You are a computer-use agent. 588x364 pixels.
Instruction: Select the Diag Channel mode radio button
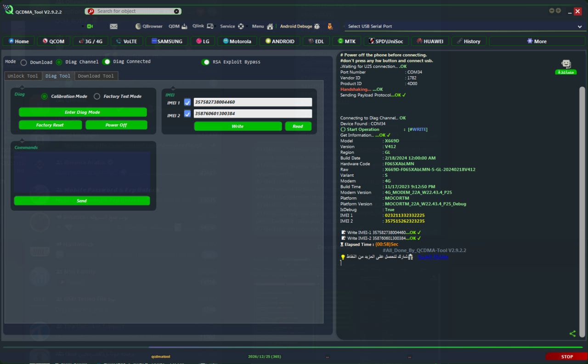tap(59, 62)
